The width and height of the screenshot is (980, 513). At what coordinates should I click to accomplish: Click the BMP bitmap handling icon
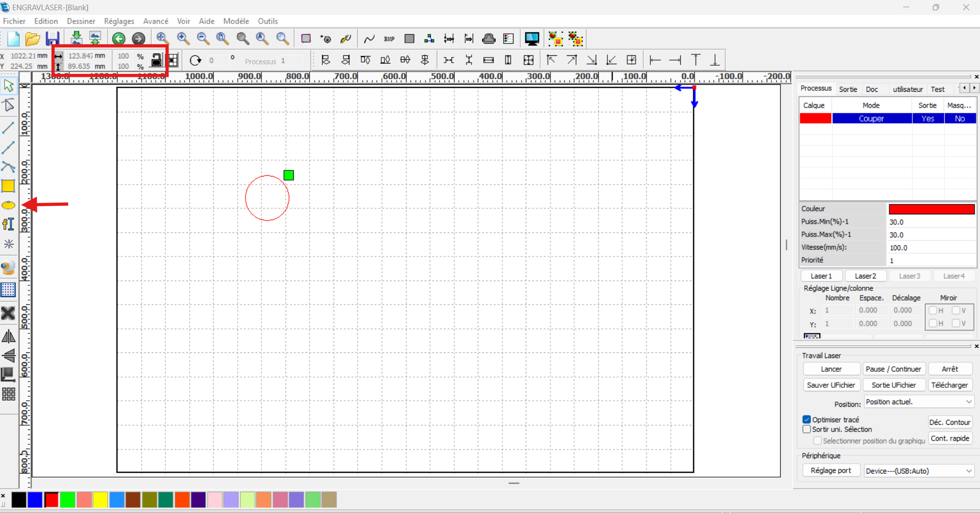pos(389,39)
